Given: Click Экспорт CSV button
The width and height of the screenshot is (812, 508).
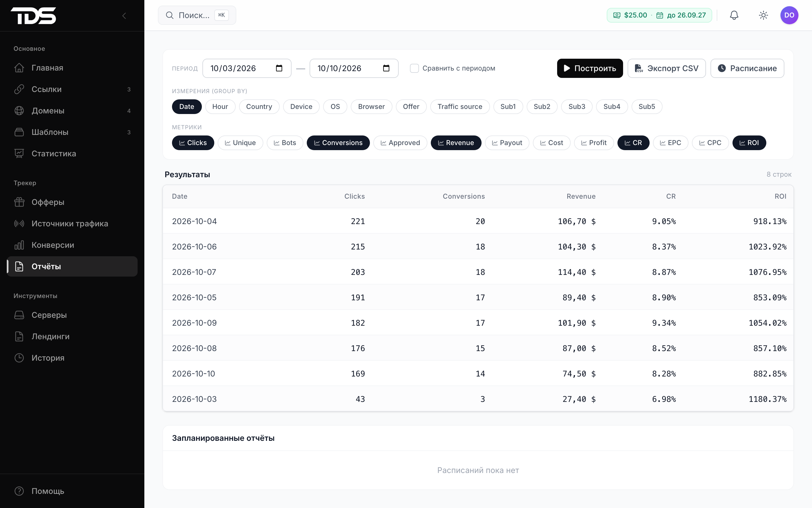Looking at the screenshot, I should 667,68.
